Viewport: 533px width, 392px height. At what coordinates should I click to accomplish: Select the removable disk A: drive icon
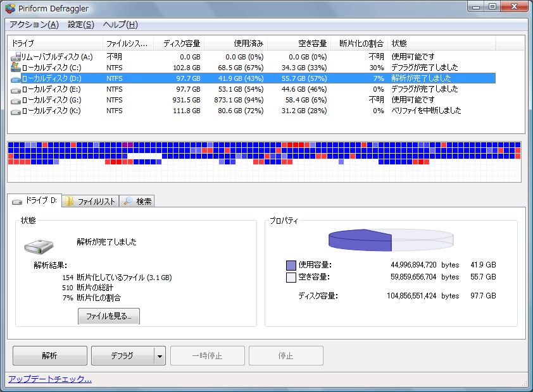pos(16,57)
